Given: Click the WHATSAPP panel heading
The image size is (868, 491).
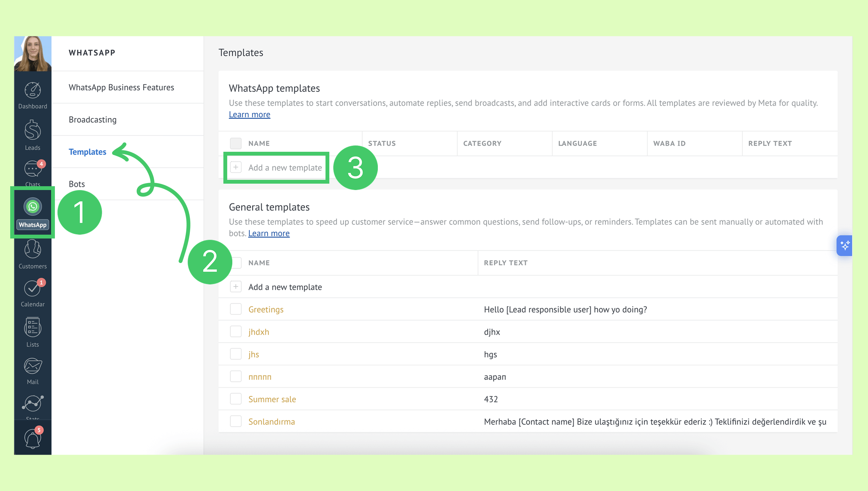Looking at the screenshot, I should pos(92,53).
